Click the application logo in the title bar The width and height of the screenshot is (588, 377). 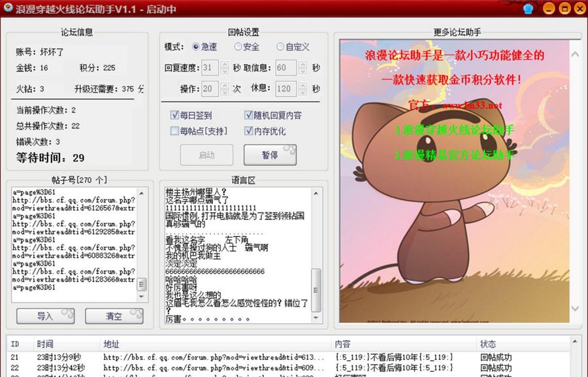[x=8, y=8]
